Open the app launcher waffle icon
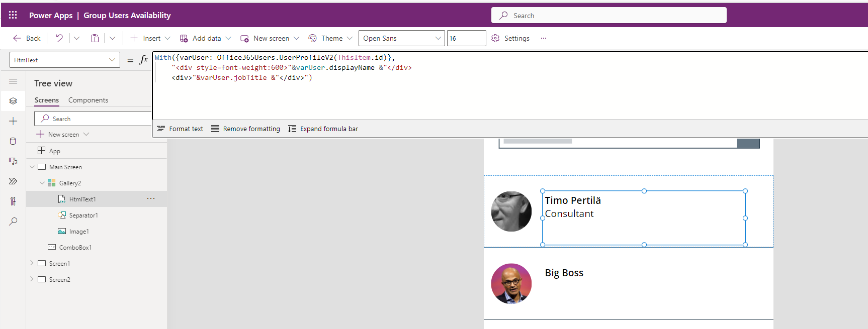The height and width of the screenshot is (329, 868). click(x=13, y=15)
